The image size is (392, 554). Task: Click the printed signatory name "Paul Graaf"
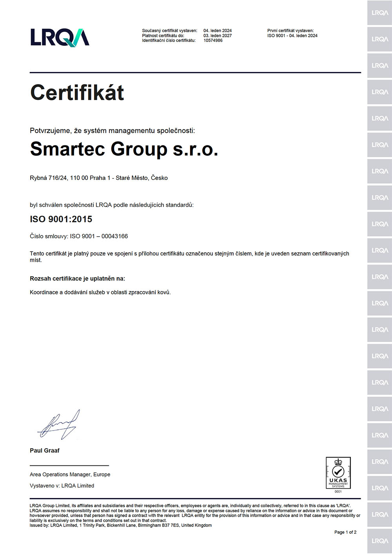click(45, 451)
